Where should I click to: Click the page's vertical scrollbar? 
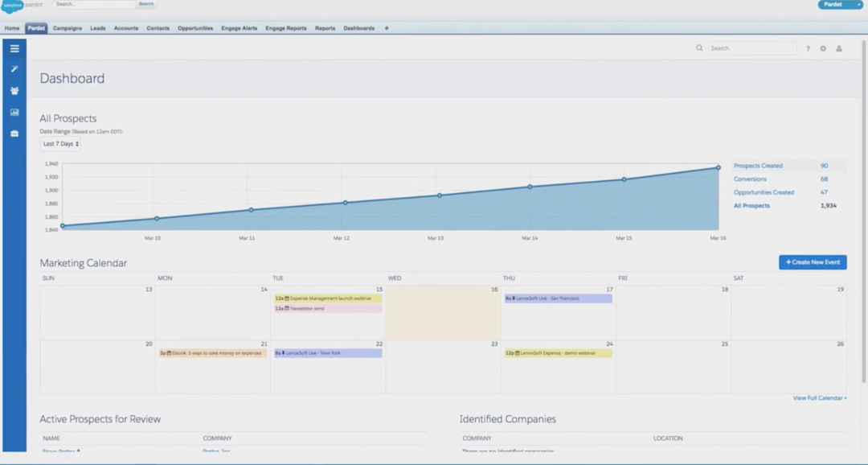[x=864, y=211]
